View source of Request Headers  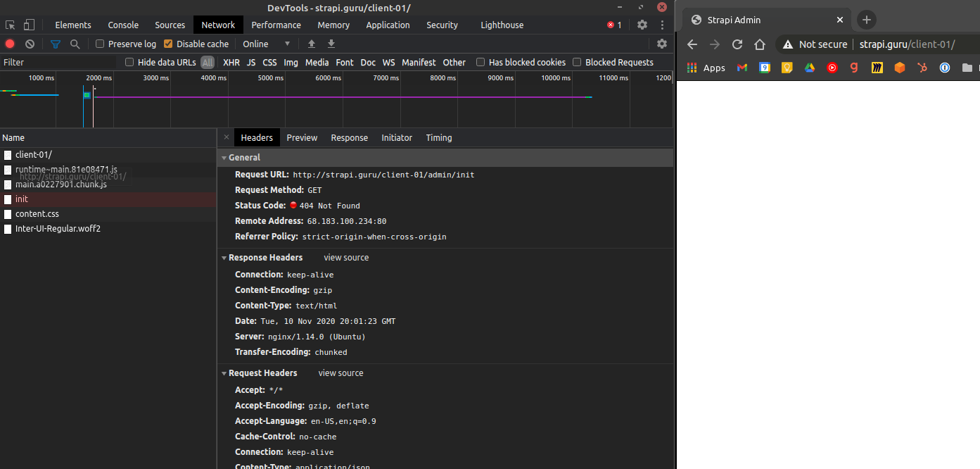(x=341, y=373)
